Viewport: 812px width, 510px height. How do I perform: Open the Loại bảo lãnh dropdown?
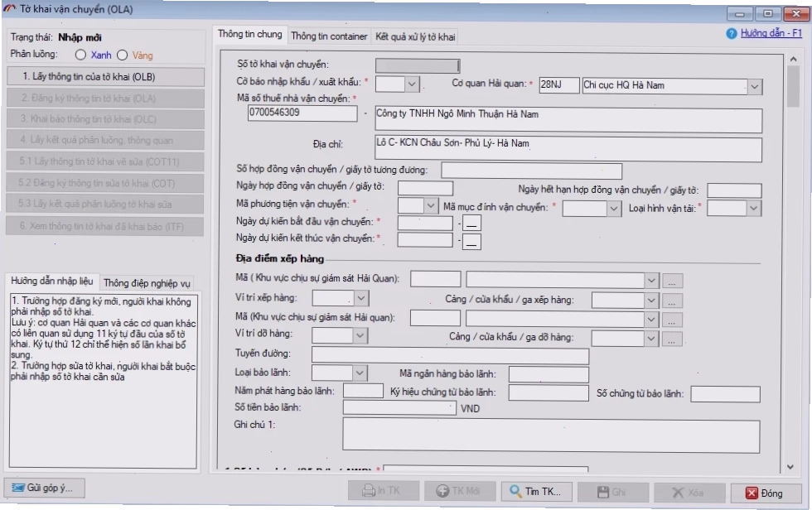coord(360,373)
